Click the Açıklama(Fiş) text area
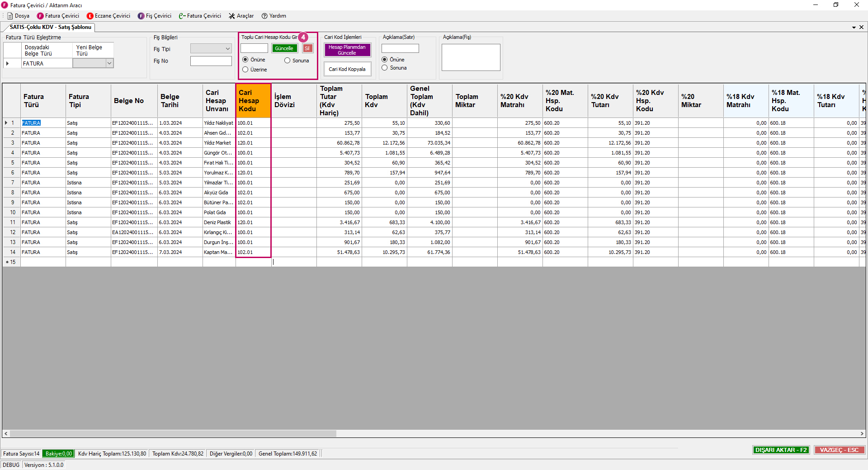 pos(471,57)
